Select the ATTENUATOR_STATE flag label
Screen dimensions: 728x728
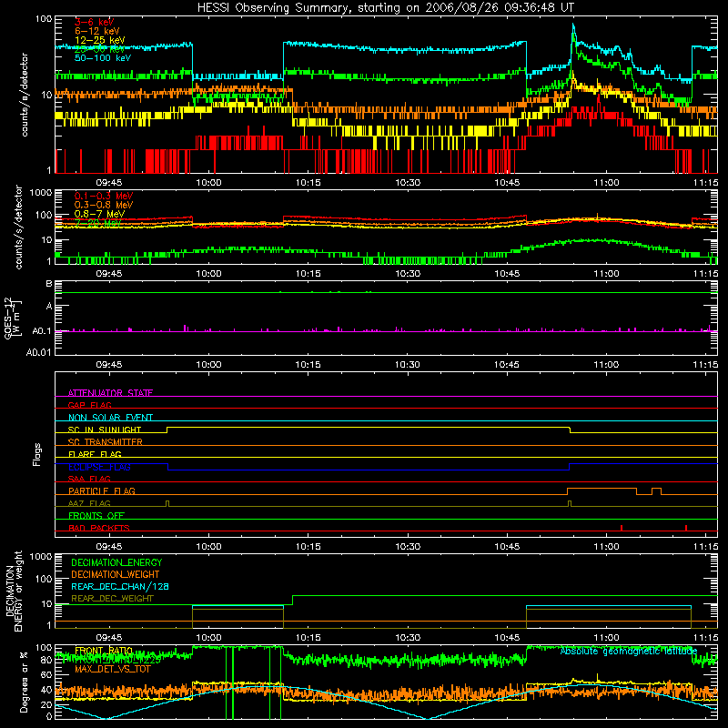click(110, 393)
